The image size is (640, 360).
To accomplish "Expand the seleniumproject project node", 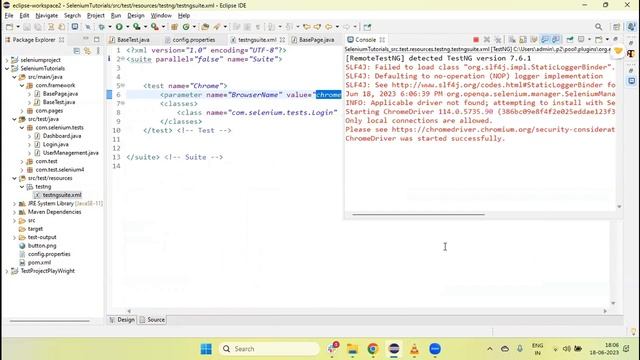I will point(7,60).
